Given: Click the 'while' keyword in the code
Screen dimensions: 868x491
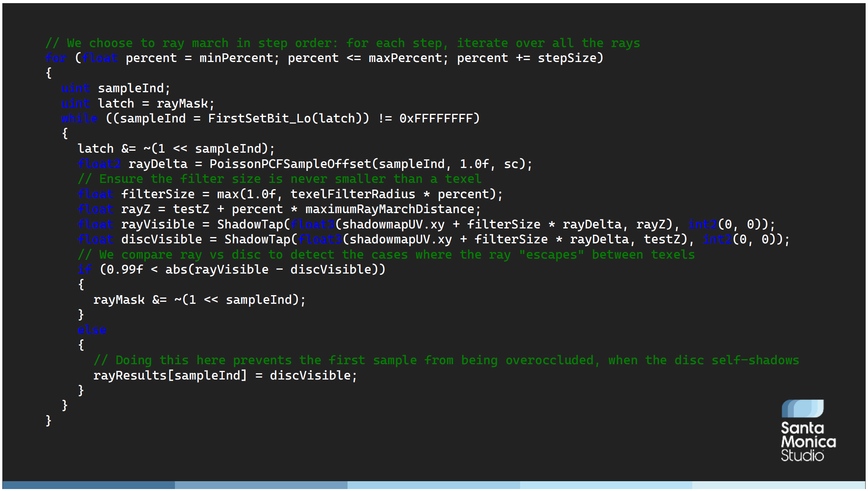Looking at the screenshot, I should pos(79,119).
